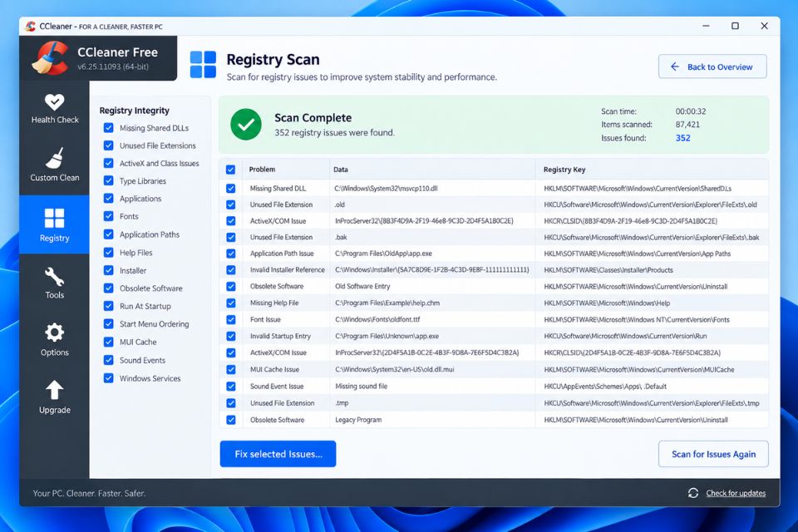Uncheck the Sound Event Issue row

click(x=230, y=387)
